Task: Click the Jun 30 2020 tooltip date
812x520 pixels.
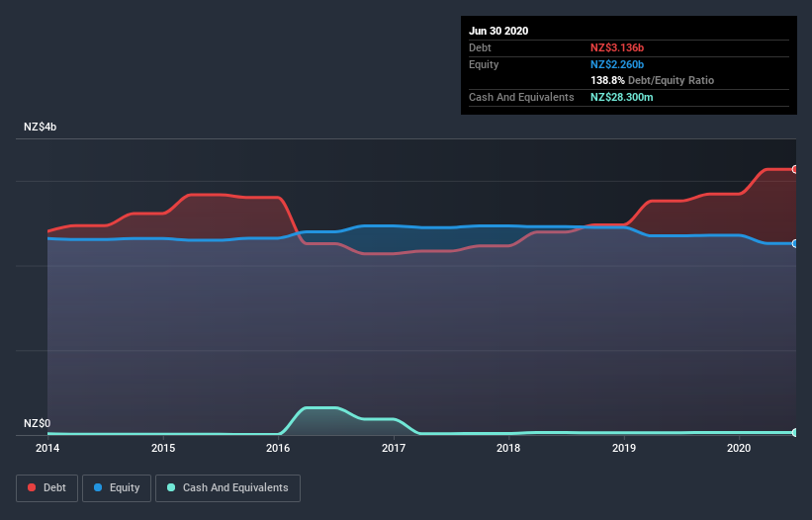Action: point(498,31)
